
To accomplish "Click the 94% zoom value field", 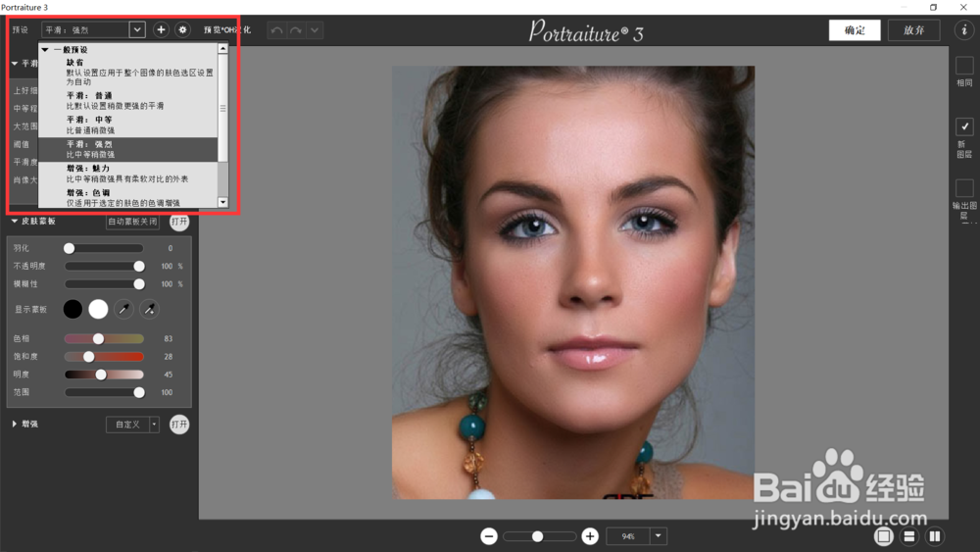I will 628,535.
